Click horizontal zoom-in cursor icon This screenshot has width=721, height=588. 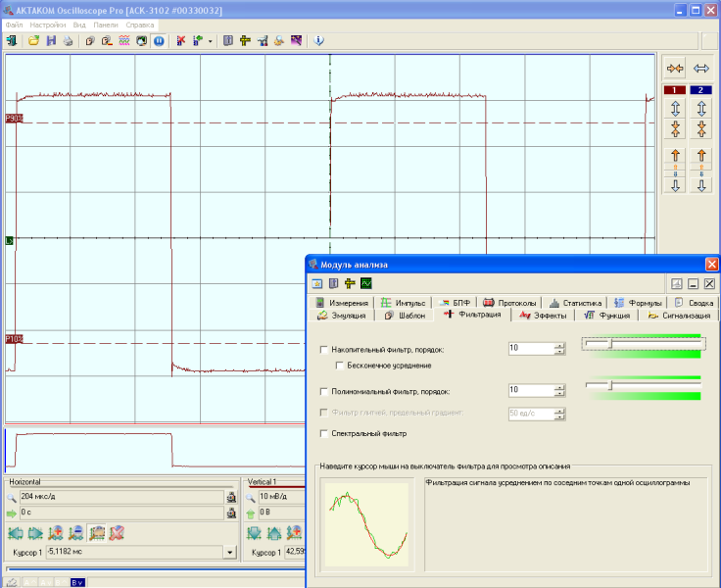click(56, 533)
